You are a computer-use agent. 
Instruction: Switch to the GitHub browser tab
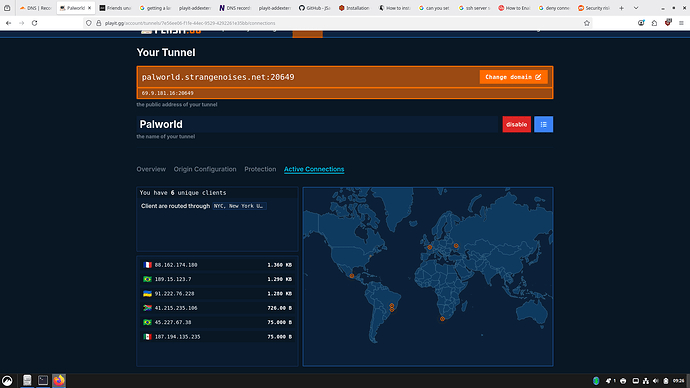point(315,8)
